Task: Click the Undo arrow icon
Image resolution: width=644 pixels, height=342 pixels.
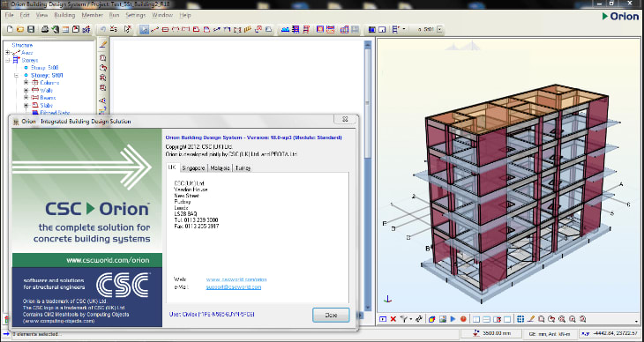Action: coord(103,30)
